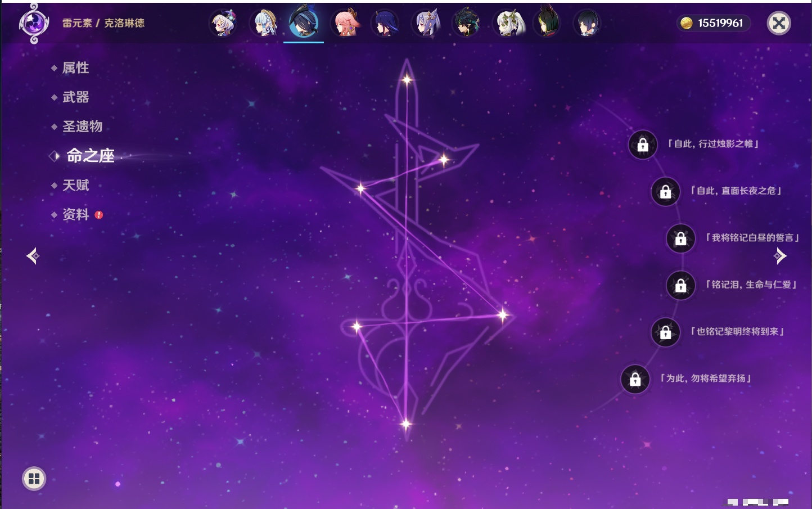Select the Raiden Shogun avatar
The image size is (812, 509).
tap(385, 24)
